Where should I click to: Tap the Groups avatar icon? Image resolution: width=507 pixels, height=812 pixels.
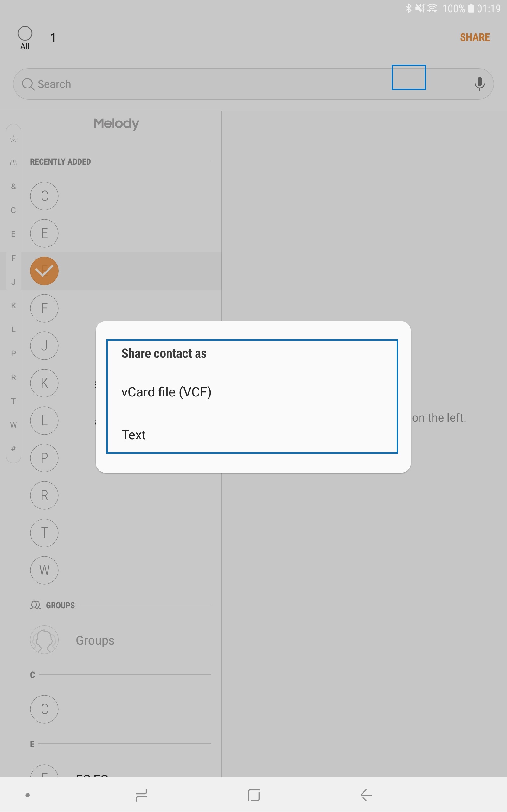[44, 640]
